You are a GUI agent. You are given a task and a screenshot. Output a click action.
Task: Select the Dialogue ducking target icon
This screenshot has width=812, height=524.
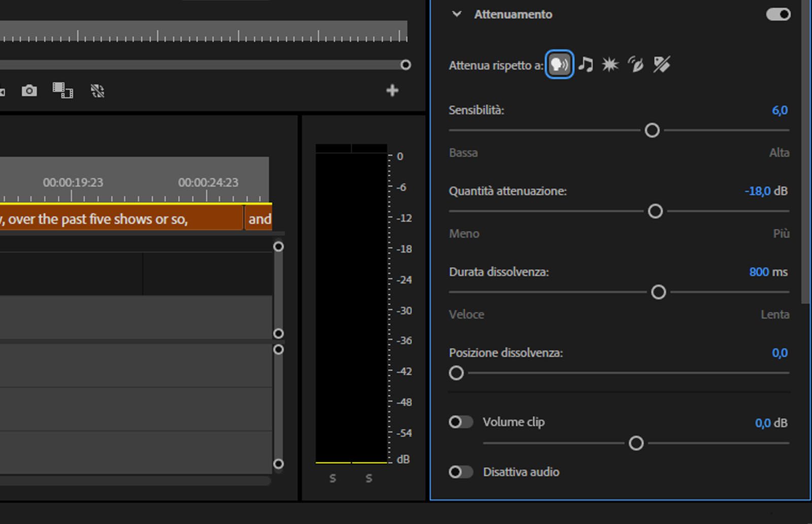click(559, 64)
